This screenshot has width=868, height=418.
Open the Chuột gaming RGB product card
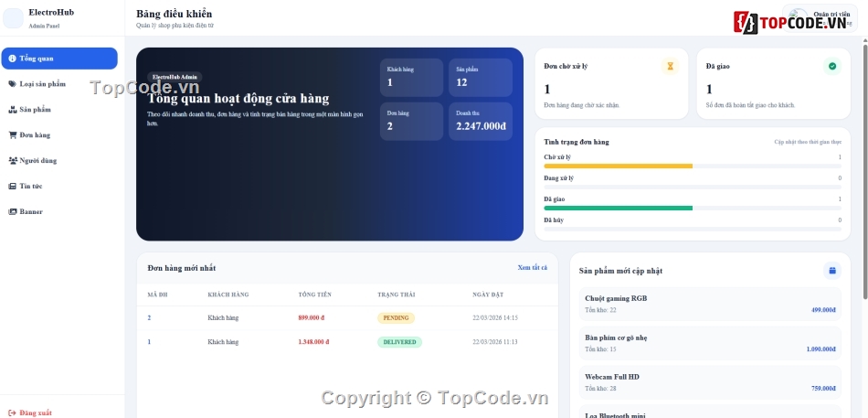[x=710, y=304]
